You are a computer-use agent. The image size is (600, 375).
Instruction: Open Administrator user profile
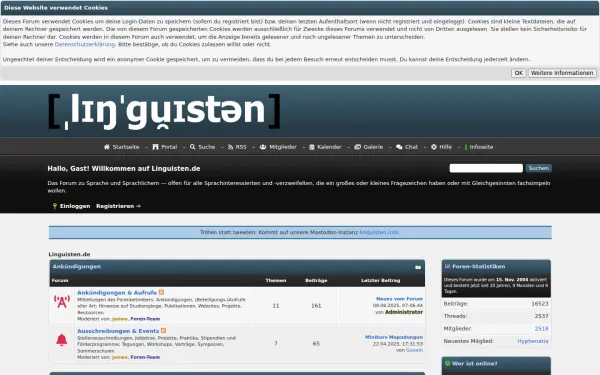404,312
